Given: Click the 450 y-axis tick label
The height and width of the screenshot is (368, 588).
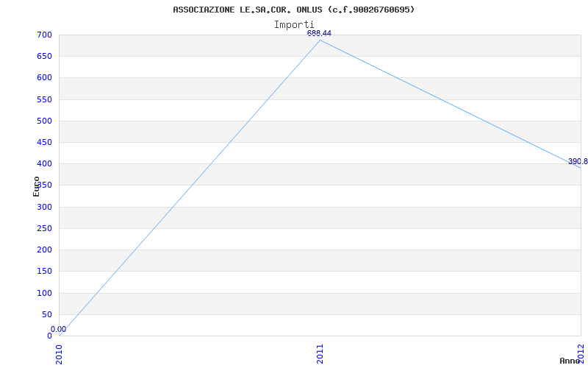Looking at the screenshot, I should (44, 142).
